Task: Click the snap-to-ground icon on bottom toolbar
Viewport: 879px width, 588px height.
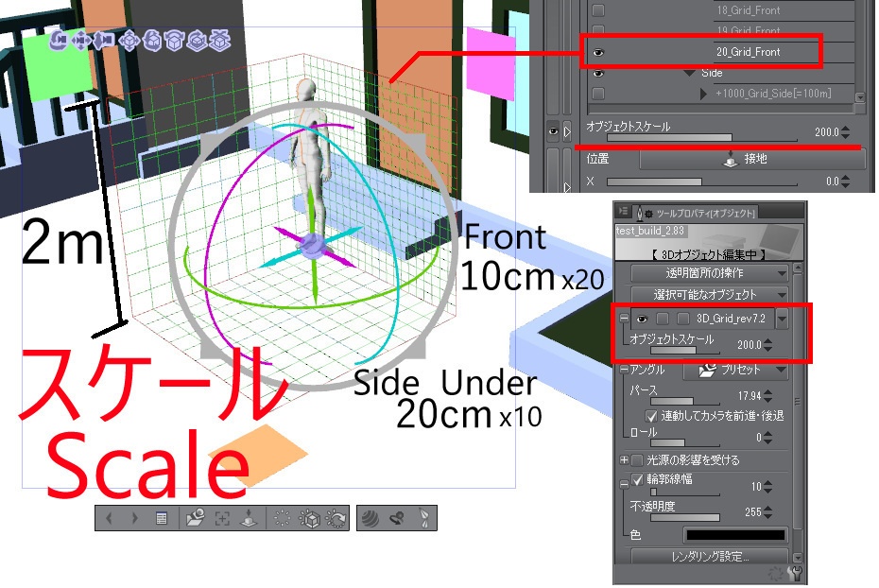Action: click(249, 518)
